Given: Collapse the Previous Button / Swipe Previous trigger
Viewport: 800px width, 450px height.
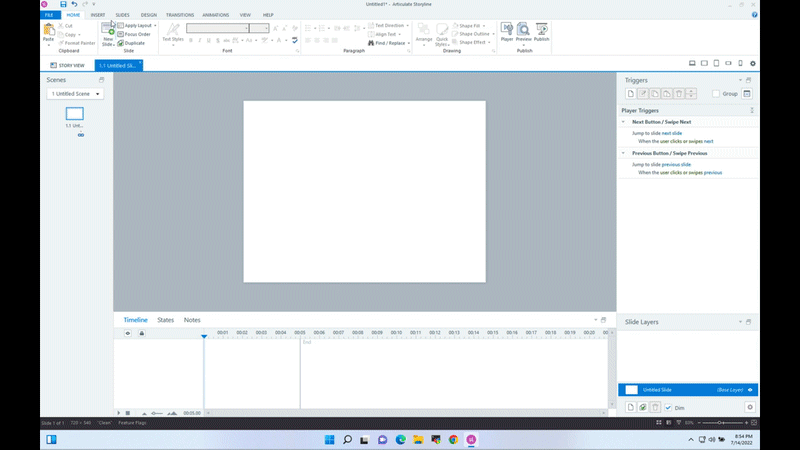Looking at the screenshot, I should point(624,153).
